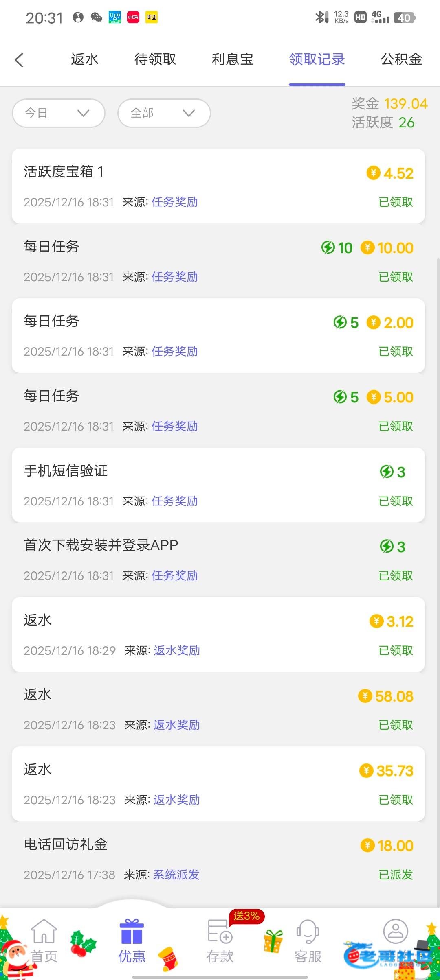Open the 手机短信验证 record card
440x980 pixels.
[218, 485]
